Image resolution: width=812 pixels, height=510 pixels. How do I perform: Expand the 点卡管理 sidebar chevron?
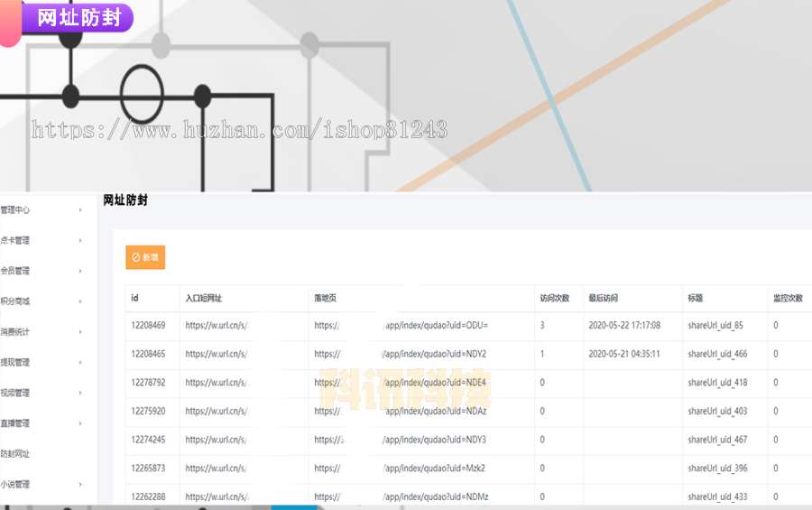click(x=80, y=240)
